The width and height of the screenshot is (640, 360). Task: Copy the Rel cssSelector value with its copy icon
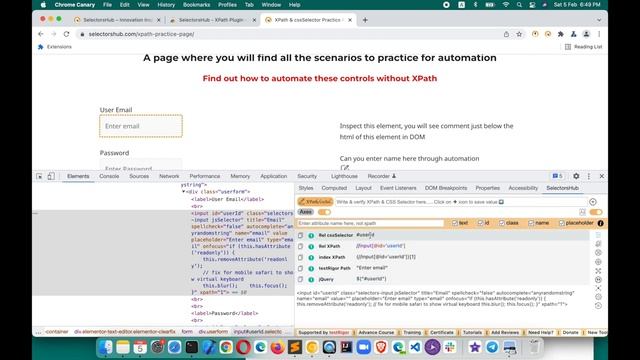pyautogui.click(x=300, y=236)
